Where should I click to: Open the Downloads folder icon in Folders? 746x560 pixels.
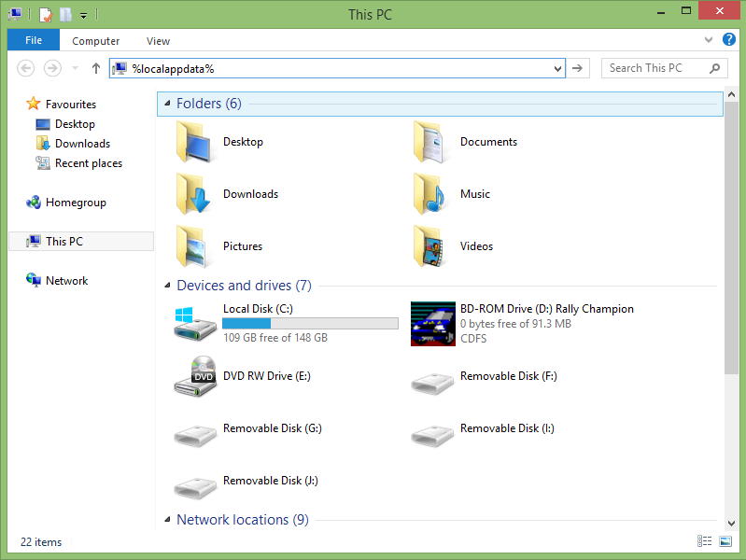click(x=195, y=194)
